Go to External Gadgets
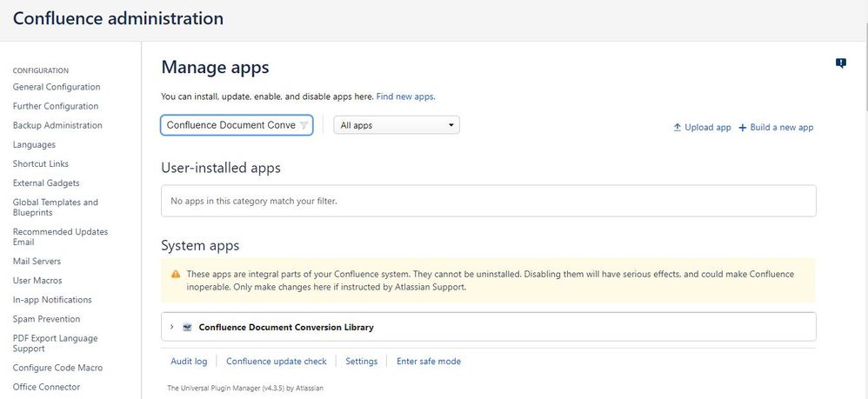This screenshot has width=868, height=399. point(46,183)
